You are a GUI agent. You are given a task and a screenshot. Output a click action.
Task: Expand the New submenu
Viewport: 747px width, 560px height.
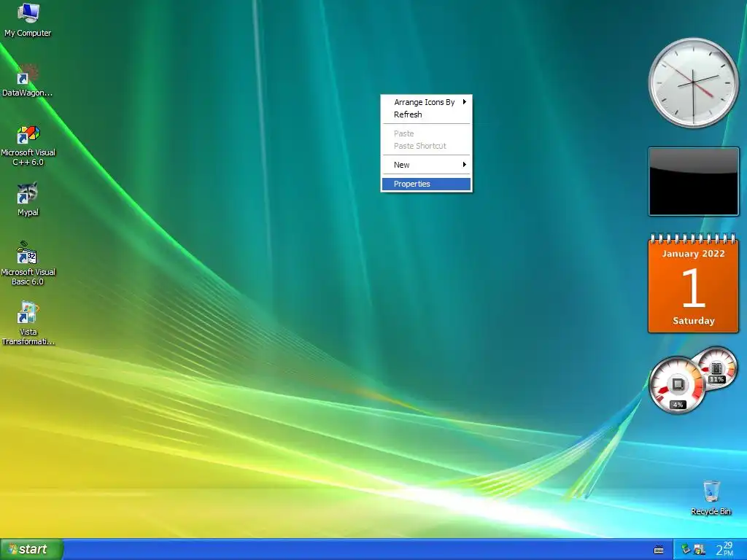[426, 165]
